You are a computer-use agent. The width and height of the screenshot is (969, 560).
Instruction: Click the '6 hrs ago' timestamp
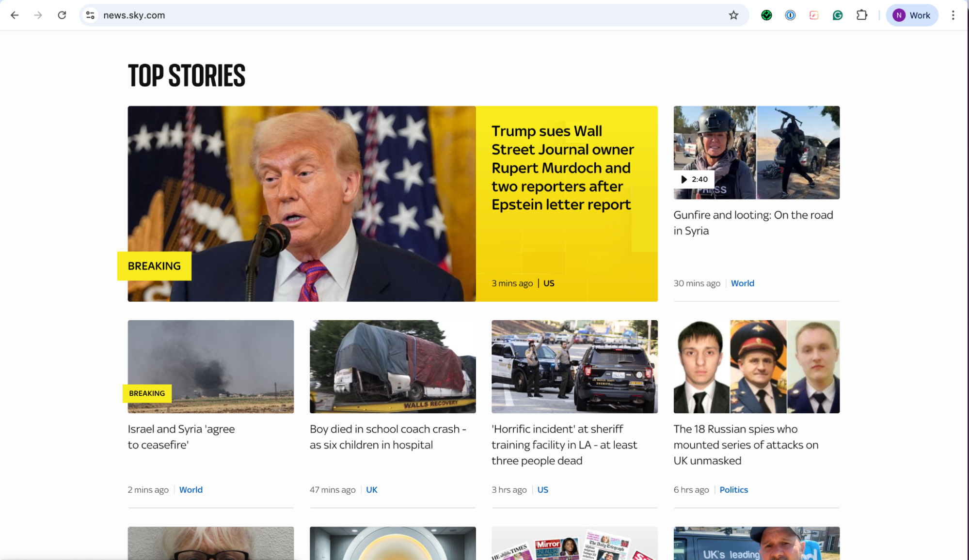(691, 490)
